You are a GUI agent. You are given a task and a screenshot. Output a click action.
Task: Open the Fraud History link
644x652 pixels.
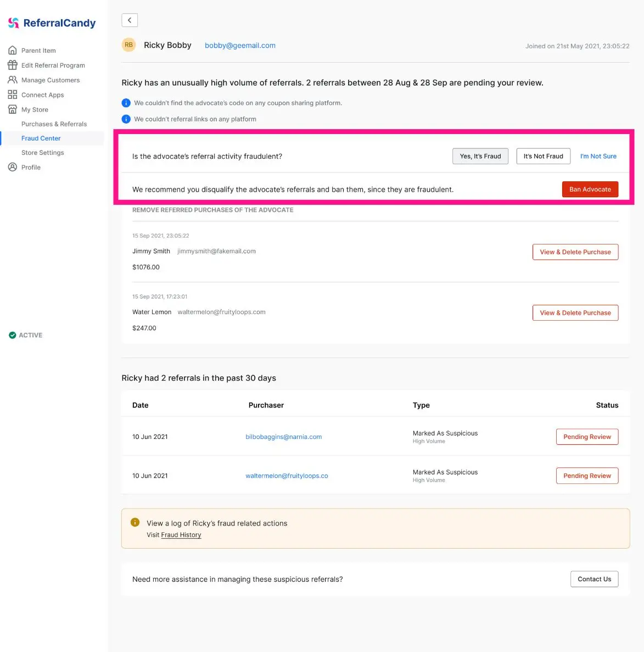(x=181, y=535)
